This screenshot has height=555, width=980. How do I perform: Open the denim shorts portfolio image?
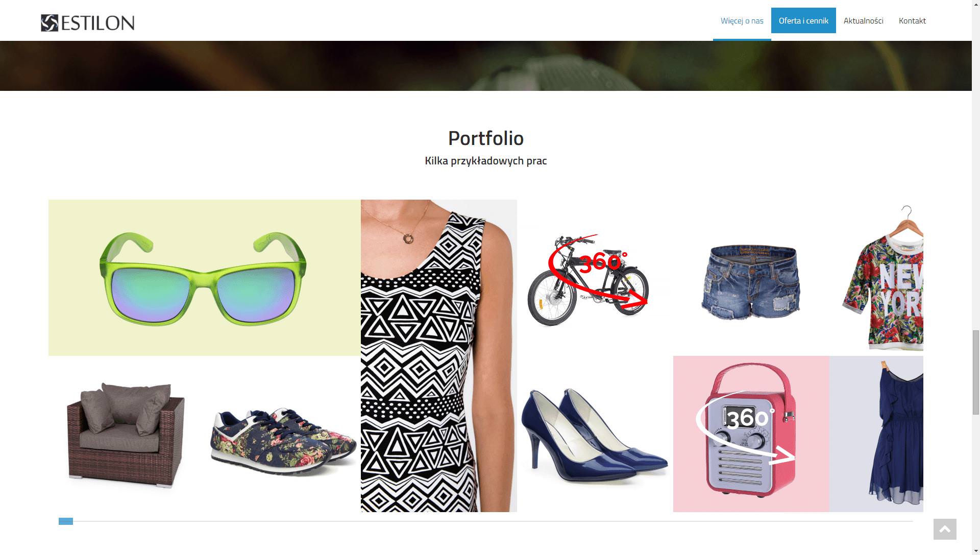click(751, 278)
